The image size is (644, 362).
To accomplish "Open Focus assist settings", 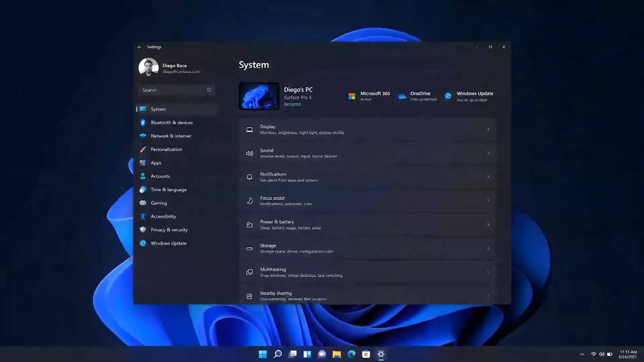I will point(367,201).
